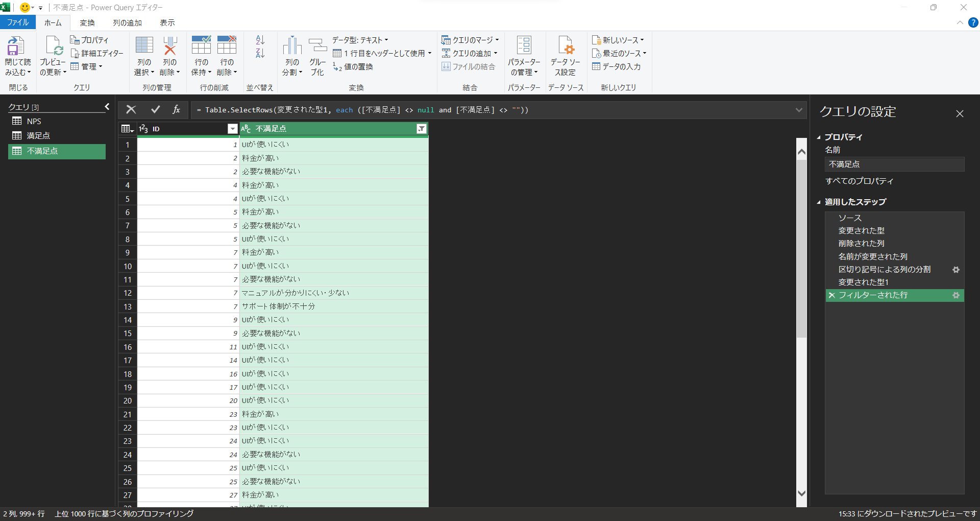Select the 名前が変更された列 applied step

[x=894, y=256]
